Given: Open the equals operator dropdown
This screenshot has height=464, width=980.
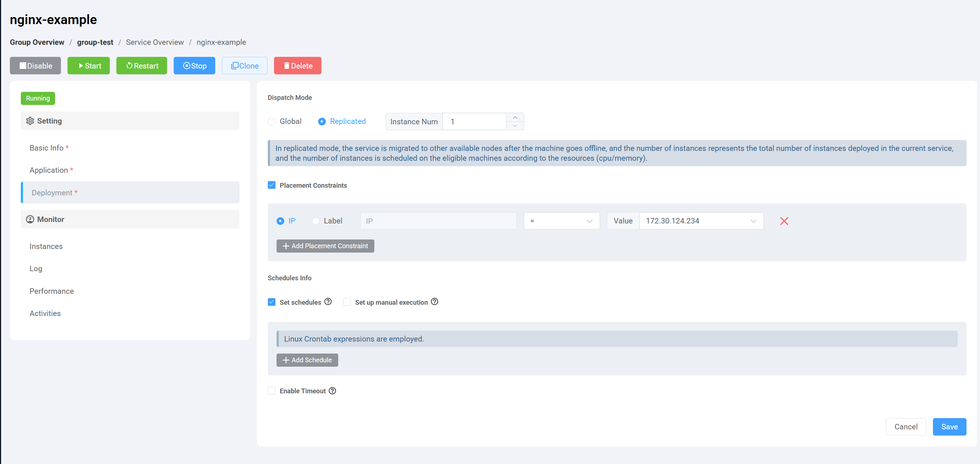Looking at the screenshot, I should [x=562, y=221].
